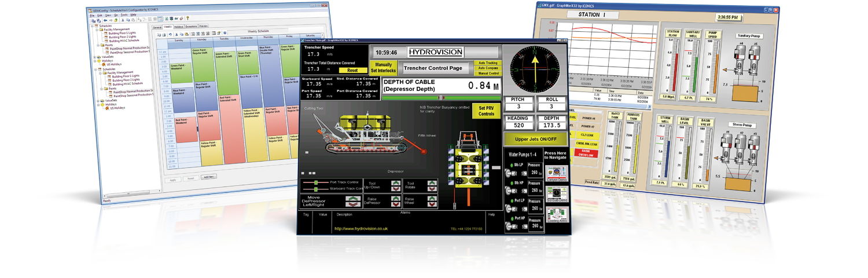The image size is (868, 278).
Task: Open the File menu in ScheduleWorX
Action: 91,14
